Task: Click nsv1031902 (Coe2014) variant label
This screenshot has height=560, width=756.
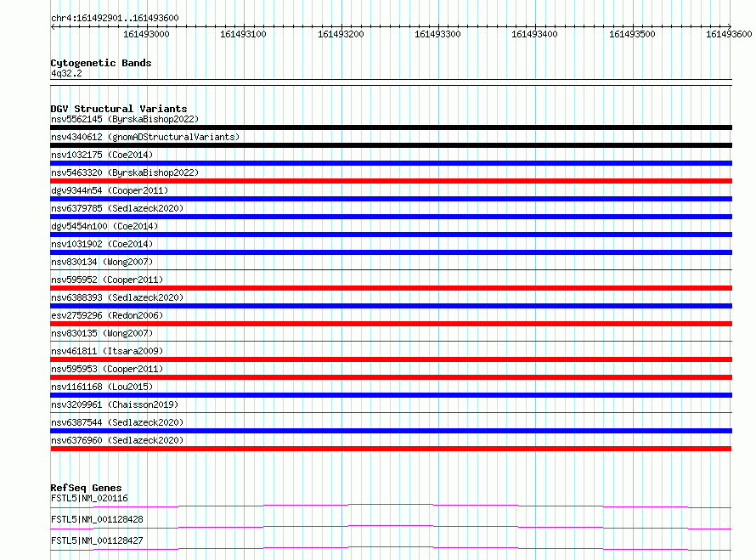Action: 102,244
